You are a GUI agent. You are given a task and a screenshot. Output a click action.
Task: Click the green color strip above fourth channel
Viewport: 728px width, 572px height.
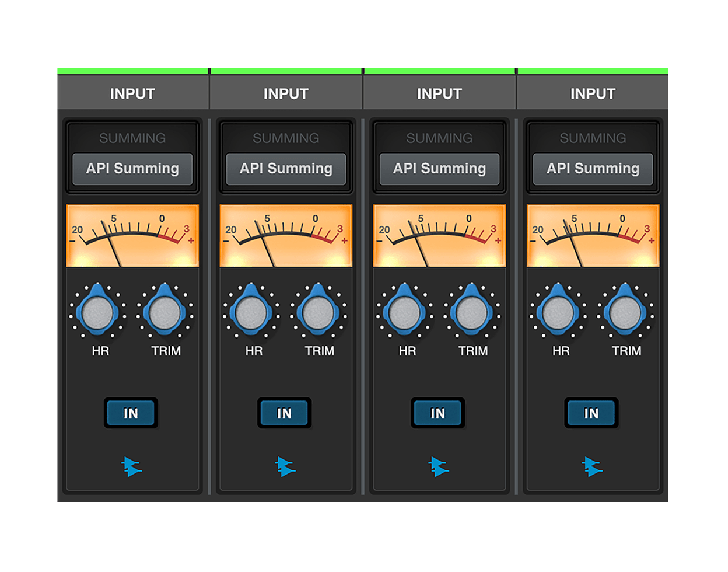click(x=593, y=71)
